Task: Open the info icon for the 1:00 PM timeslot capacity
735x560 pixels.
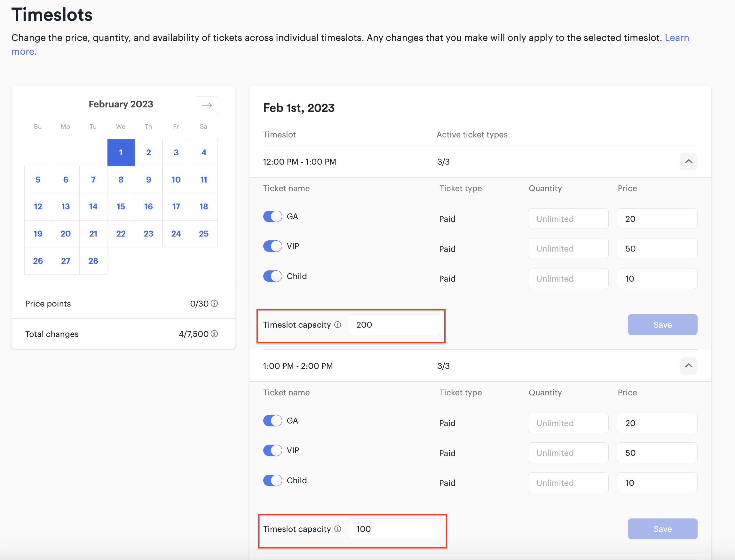Action: tap(337, 529)
